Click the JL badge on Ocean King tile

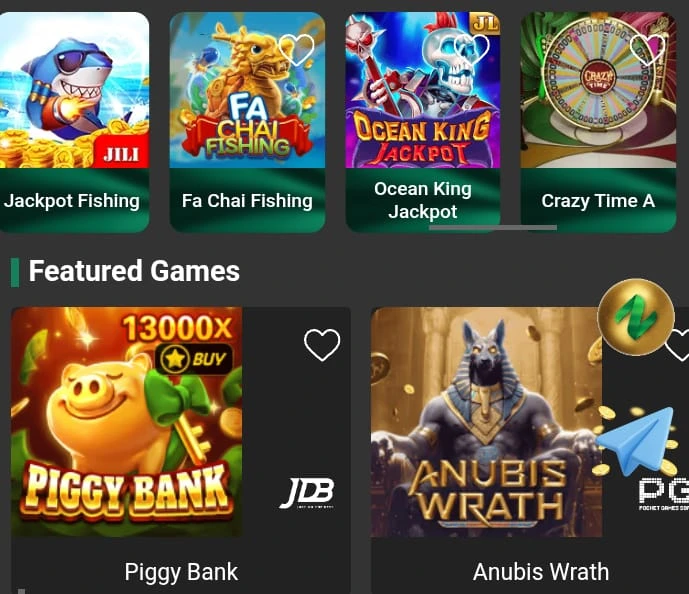point(485,23)
